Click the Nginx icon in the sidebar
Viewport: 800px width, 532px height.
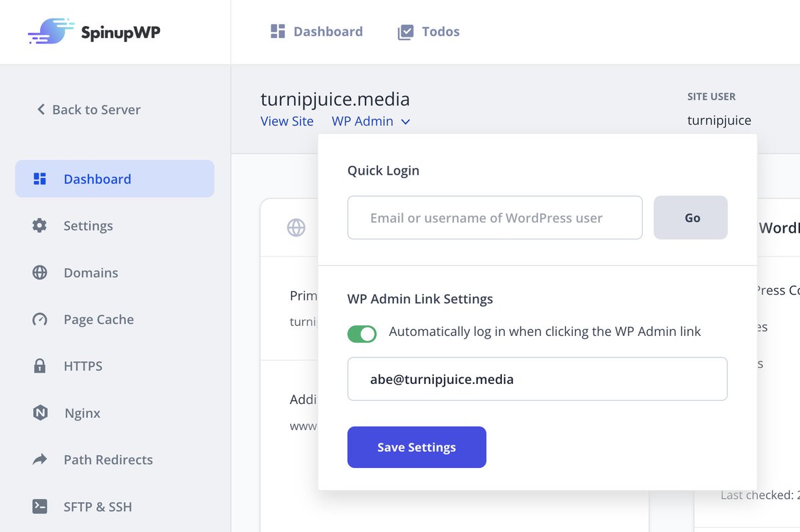40,413
